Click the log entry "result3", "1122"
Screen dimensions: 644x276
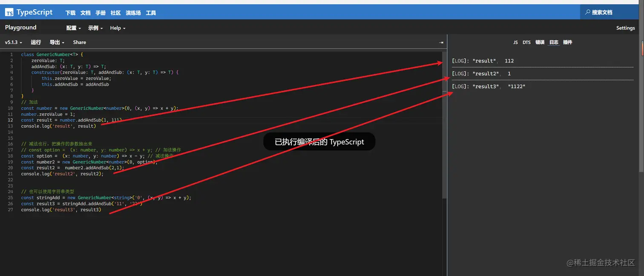489,86
